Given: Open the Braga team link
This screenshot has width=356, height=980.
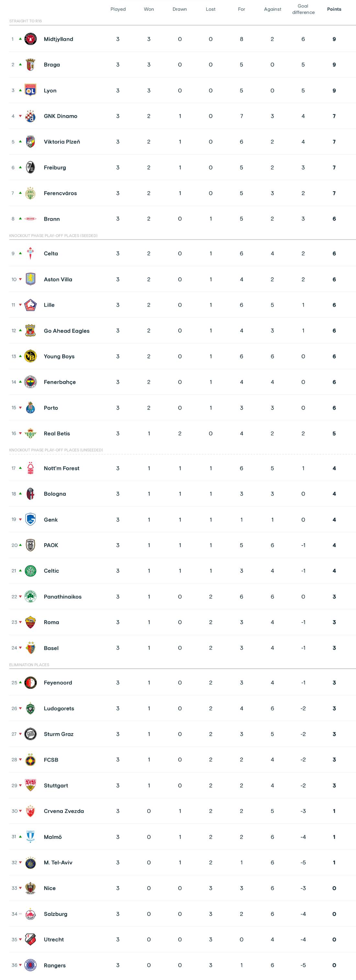Looking at the screenshot, I should coord(52,65).
